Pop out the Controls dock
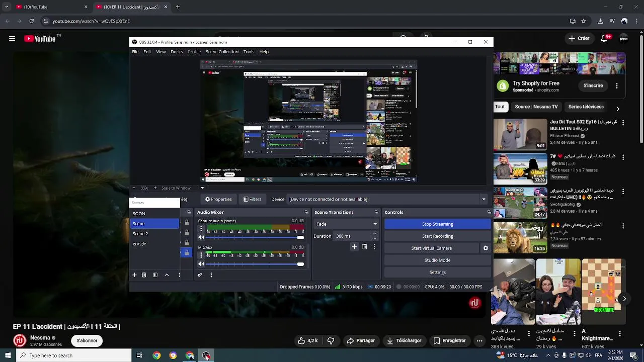 (489, 212)
